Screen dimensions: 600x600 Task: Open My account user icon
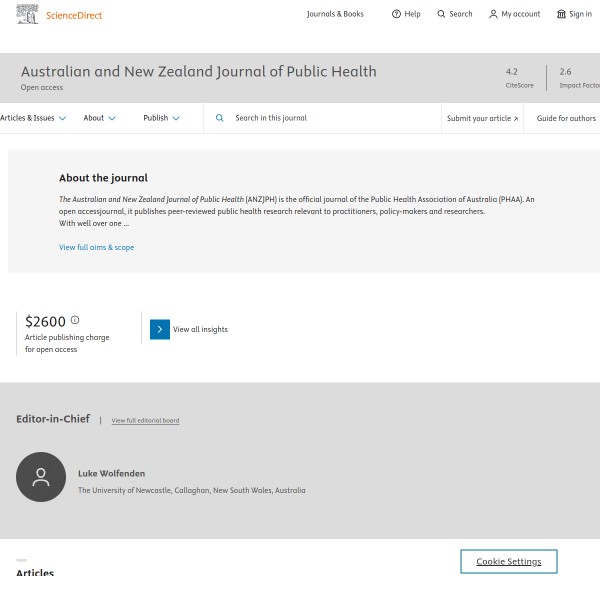click(x=493, y=14)
